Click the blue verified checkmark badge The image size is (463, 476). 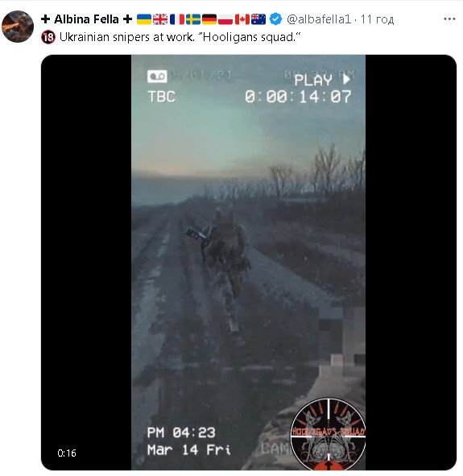275,19
